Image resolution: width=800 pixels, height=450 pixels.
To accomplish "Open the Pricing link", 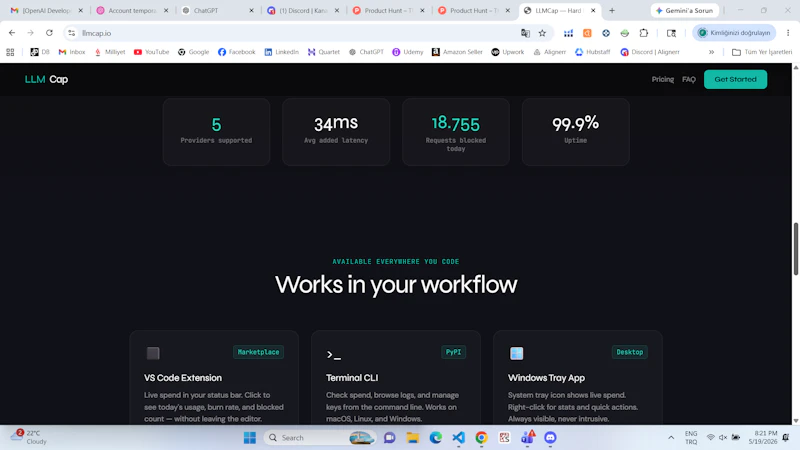I will [662, 79].
